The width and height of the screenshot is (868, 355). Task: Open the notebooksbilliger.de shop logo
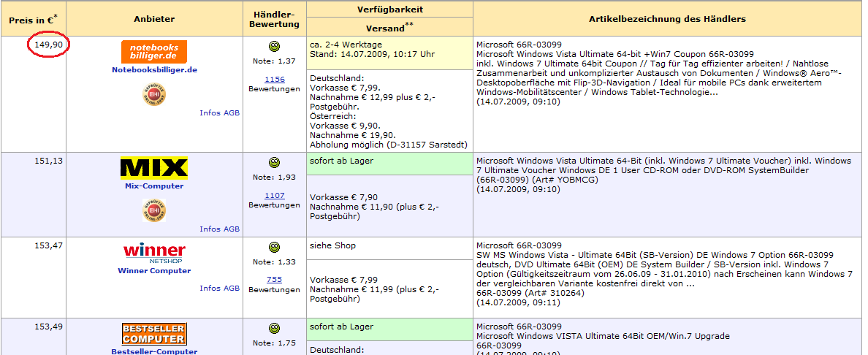tap(154, 52)
